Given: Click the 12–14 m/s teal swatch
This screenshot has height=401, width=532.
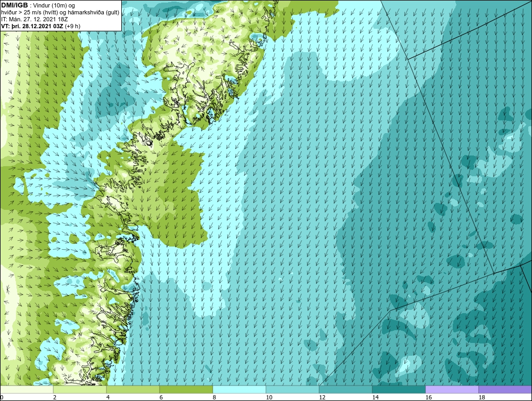Looking at the screenshot, I should (345, 389).
